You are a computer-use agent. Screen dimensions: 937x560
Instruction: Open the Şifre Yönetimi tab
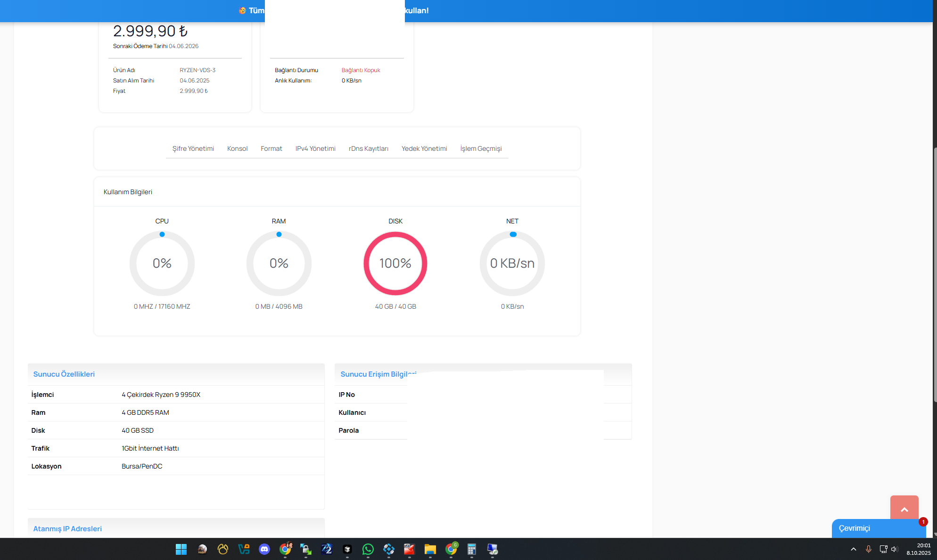tap(193, 148)
